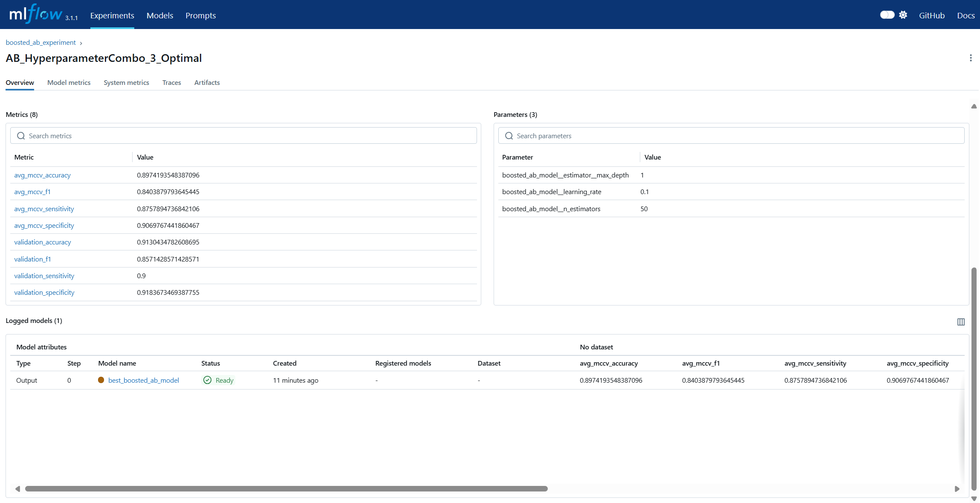The width and height of the screenshot is (980, 503).
Task: Open the Artifacts tab
Action: pos(207,82)
